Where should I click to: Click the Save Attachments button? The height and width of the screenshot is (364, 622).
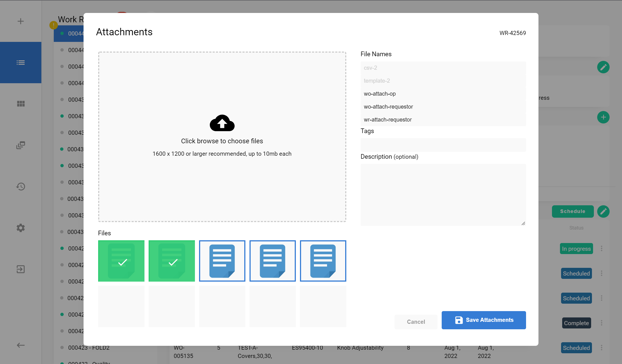coord(483,320)
